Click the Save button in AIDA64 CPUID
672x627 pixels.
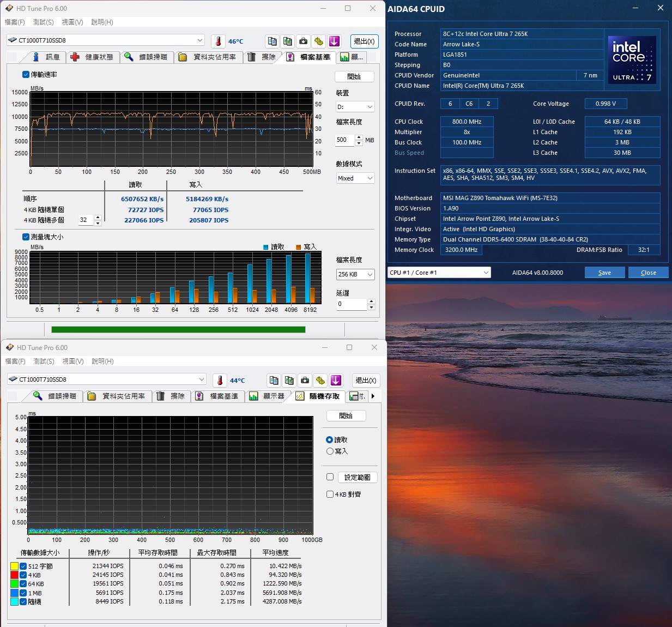coord(604,273)
